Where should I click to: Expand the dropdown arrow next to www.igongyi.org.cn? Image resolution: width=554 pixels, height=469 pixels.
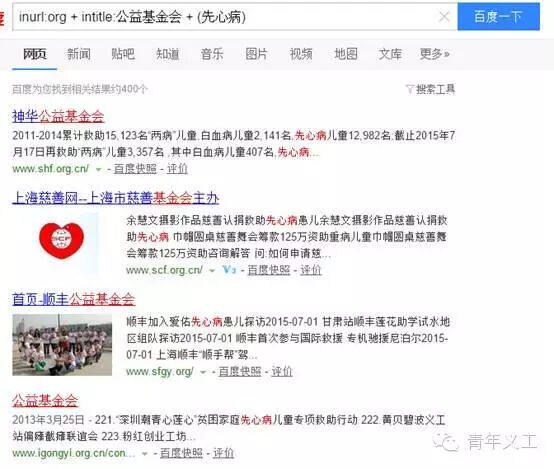[145, 454]
